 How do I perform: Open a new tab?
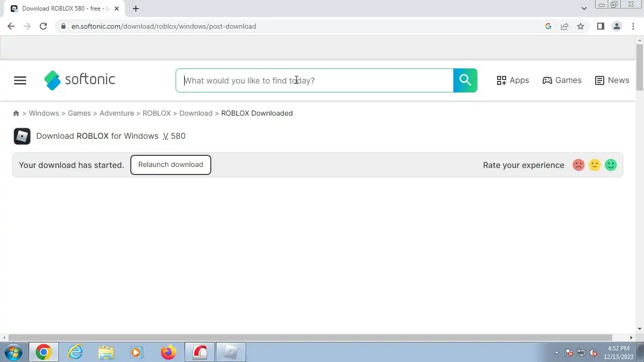coord(136,9)
